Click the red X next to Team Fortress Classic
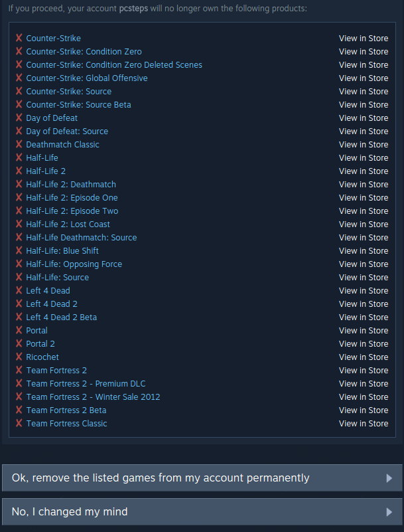The image size is (404, 532). (x=19, y=423)
